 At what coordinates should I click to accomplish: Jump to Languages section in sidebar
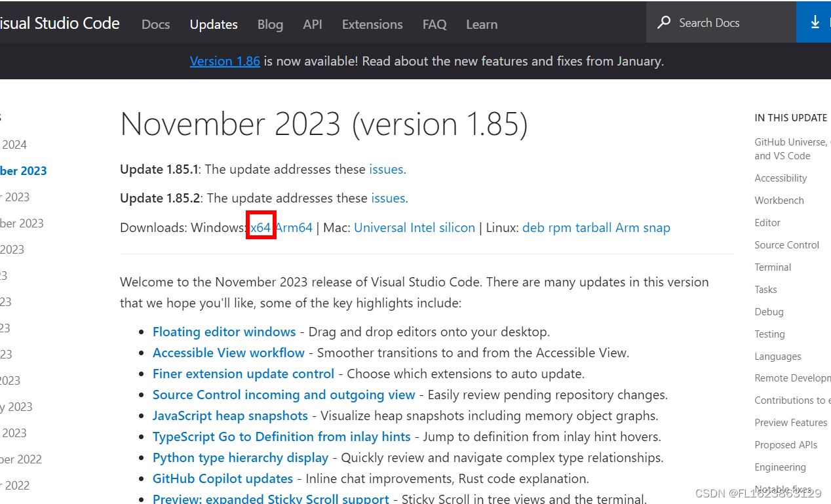(778, 357)
